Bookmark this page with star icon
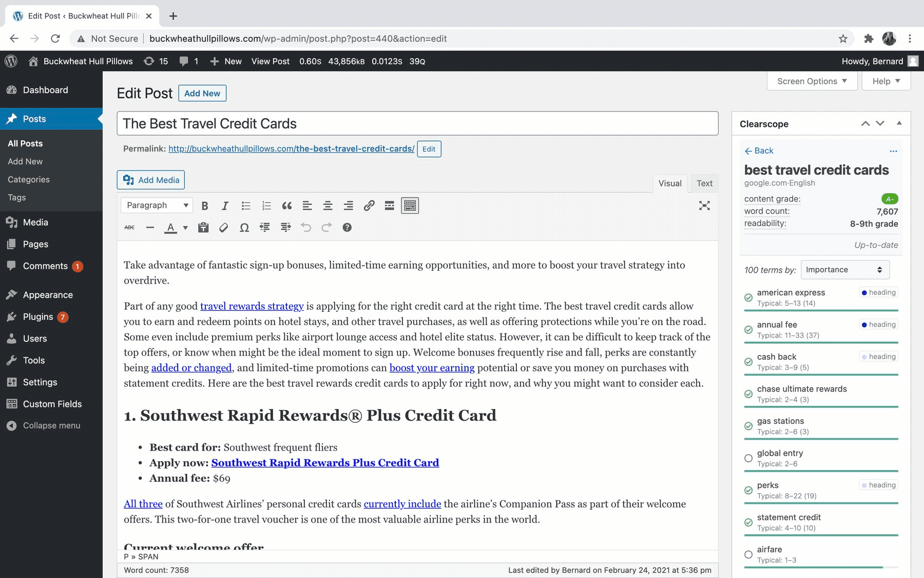Screen dimensions: 924x578 pos(843,39)
